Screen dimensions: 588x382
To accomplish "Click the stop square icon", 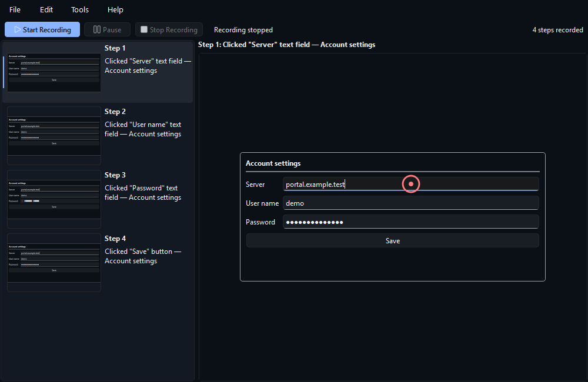I will tap(144, 29).
